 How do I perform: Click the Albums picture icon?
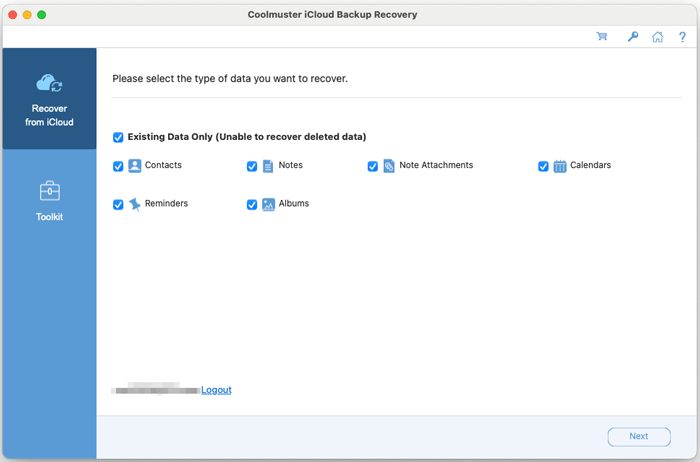pyautogui.click(x=268, y=204)
